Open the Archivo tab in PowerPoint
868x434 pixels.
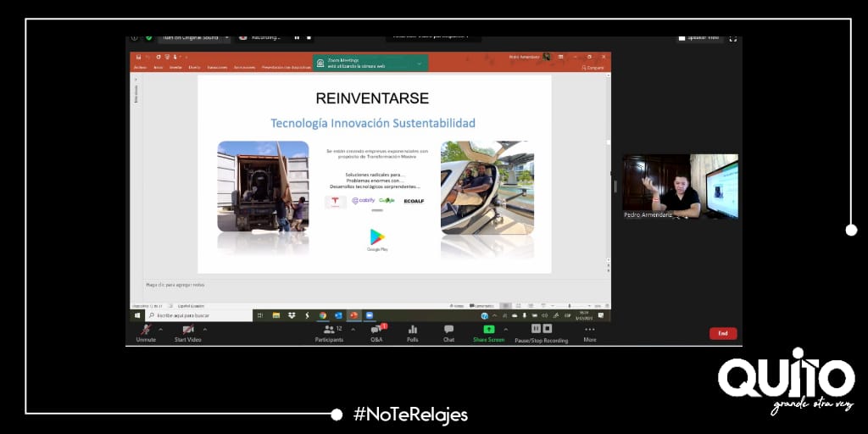click(140, 67)
